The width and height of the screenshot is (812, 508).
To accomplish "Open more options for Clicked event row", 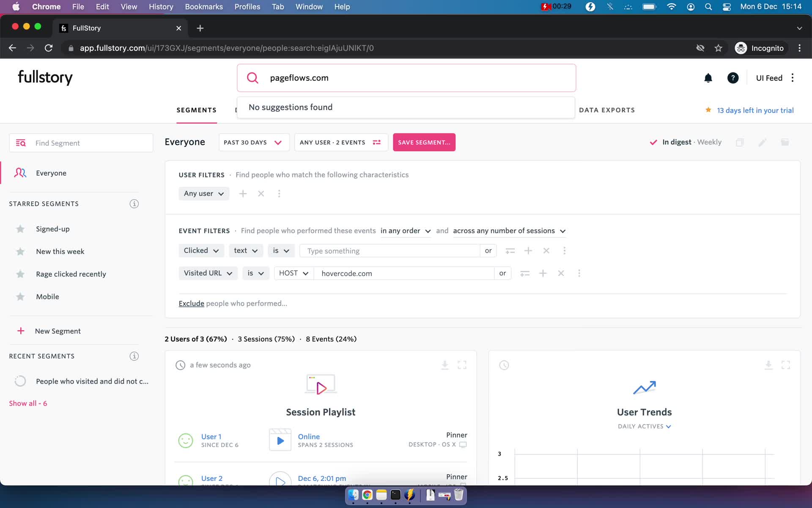I will tap(565, 251).
